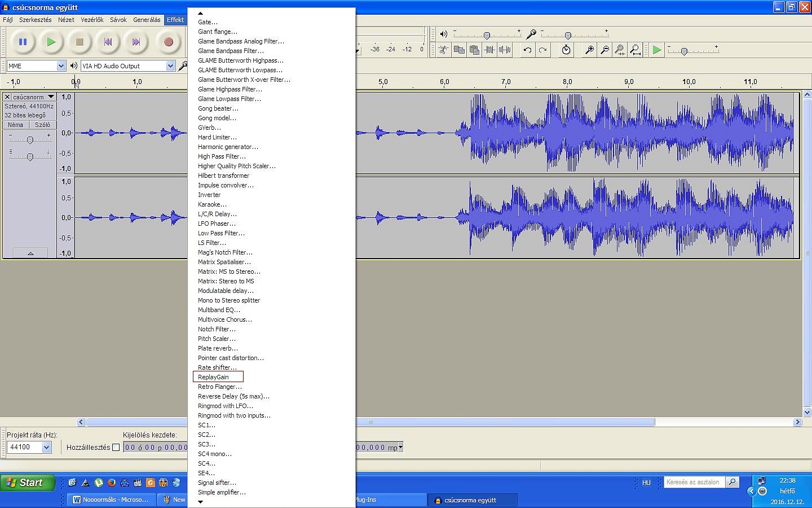
Task: Select ReplayGain from the effect menu
Action: [x=213, y=377]
